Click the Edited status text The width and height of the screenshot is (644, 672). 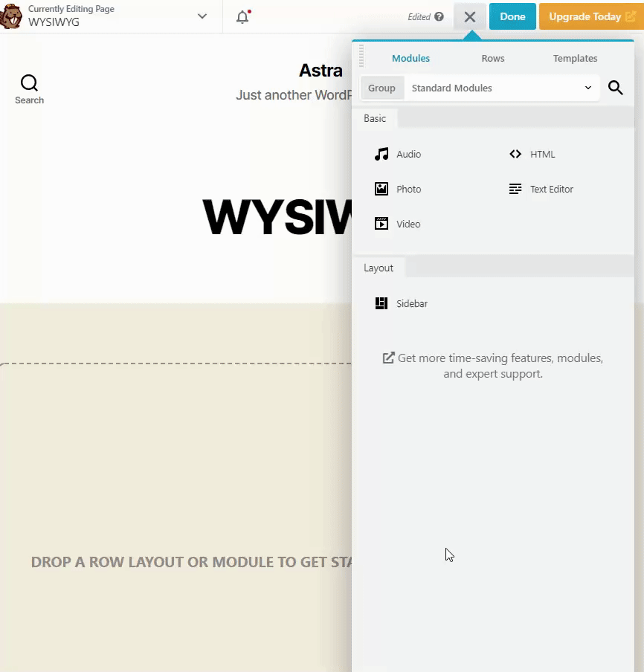pos(419,16)
